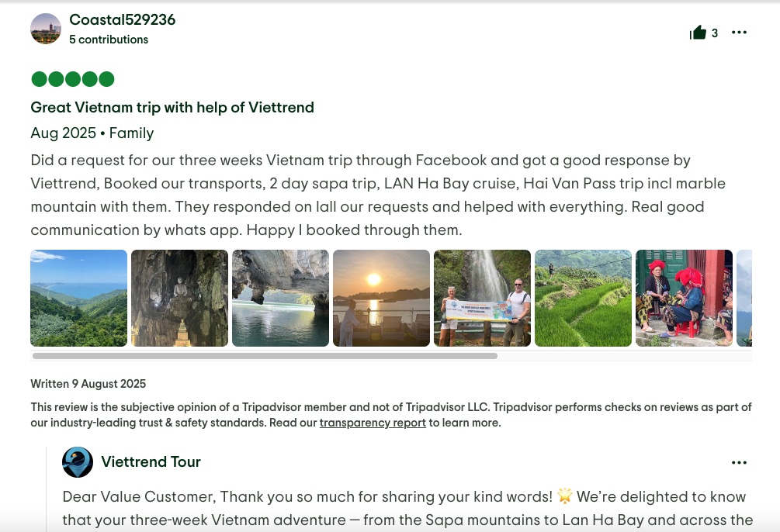Open the Viettrend Tour profile name
This screenshot has width=780, height=532.
[x=151, y=462]
